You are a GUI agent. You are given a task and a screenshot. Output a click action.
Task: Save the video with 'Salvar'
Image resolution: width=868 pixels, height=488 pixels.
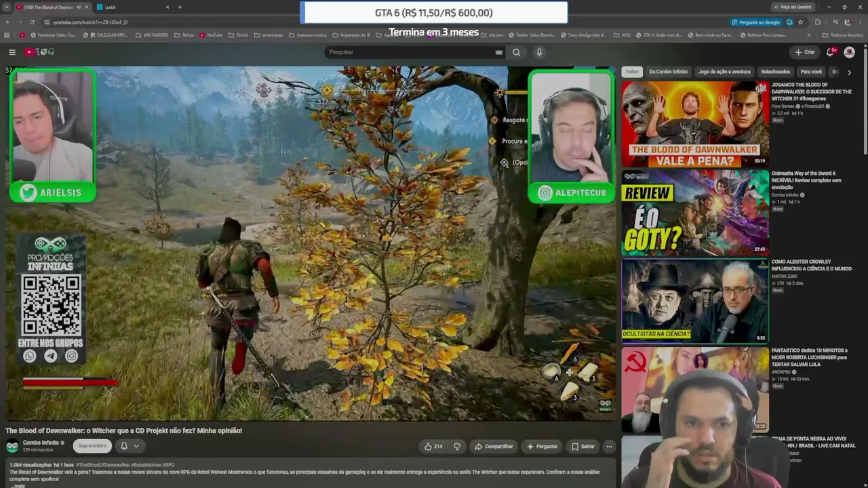click(583, 446)
